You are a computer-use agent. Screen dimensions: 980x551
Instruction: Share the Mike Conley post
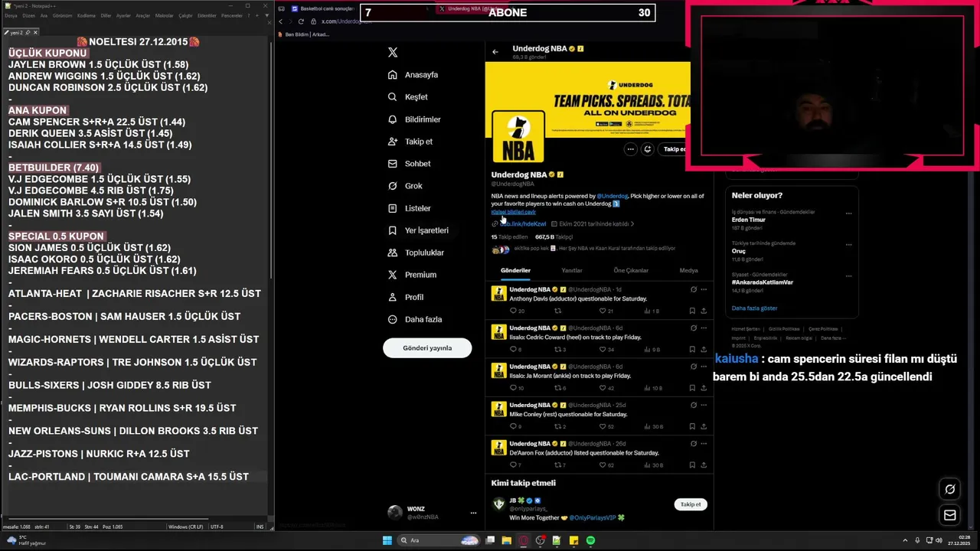pyautogui.click(x=704, y=426)
